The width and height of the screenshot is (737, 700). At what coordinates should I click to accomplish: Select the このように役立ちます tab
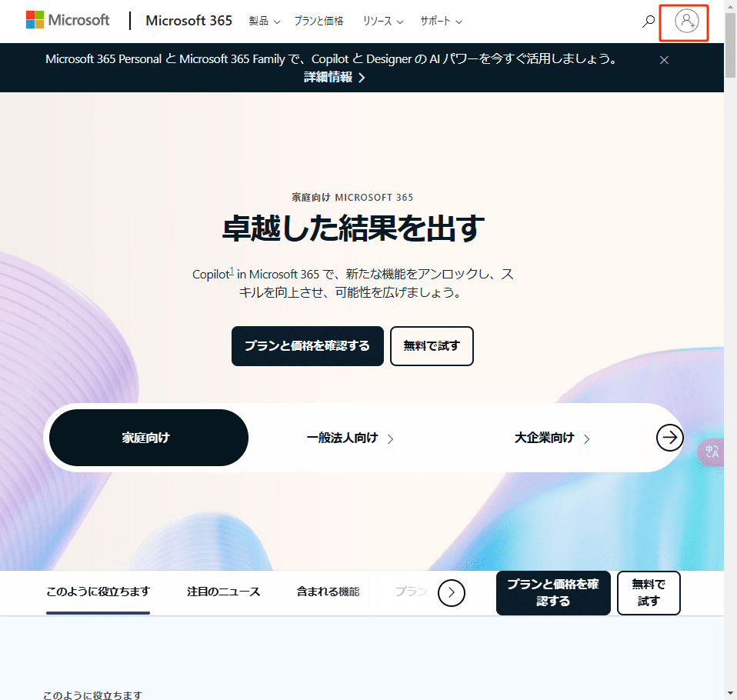pyautogui.click(x=98, y=592)
